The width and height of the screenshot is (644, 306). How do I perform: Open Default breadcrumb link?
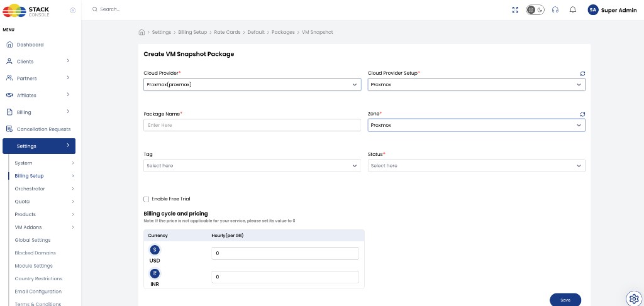point(256,32)
